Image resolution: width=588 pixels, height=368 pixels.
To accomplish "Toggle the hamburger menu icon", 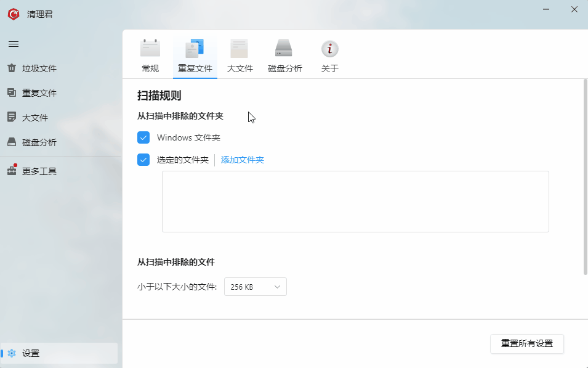I will (14, 44).
